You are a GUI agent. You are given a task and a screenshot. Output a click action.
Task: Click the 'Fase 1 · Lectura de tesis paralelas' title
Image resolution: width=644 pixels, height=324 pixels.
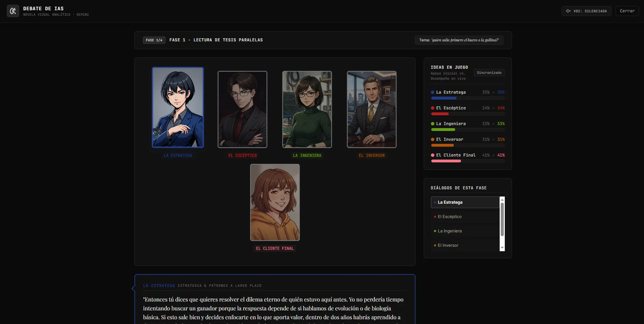point(216,40)
